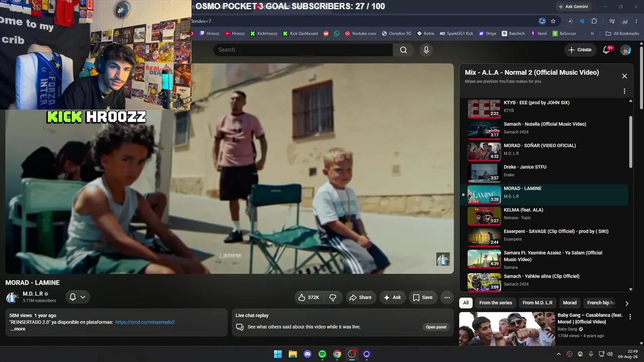Play Esserpent - SAVAGE from the mix

tap(545, 238)
